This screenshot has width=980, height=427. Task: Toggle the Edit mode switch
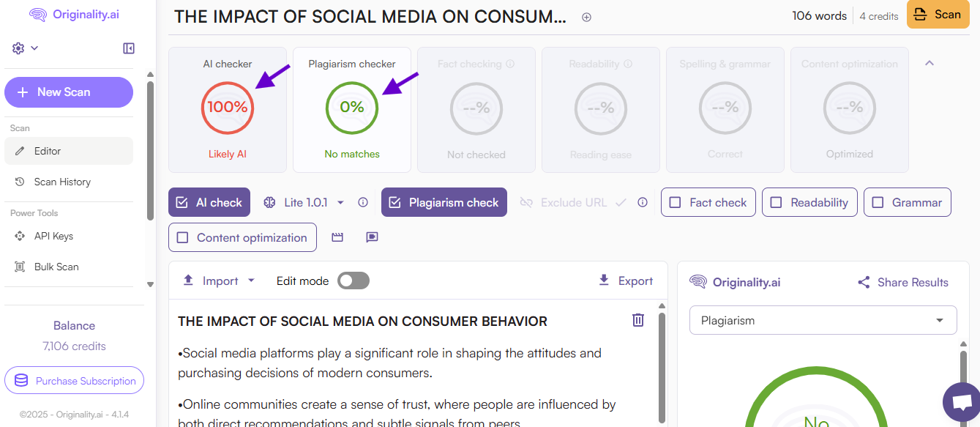(354, 281)
